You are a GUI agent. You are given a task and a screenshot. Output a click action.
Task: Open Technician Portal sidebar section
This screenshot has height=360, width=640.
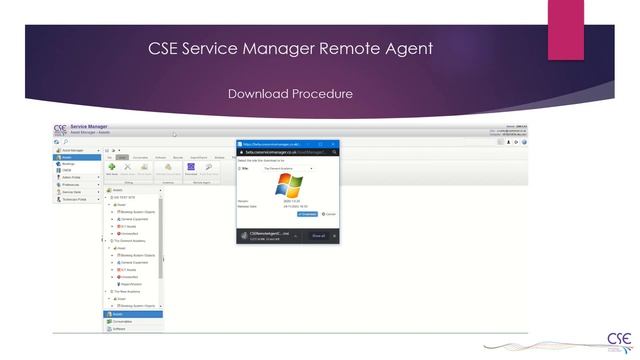coord(77,199)
